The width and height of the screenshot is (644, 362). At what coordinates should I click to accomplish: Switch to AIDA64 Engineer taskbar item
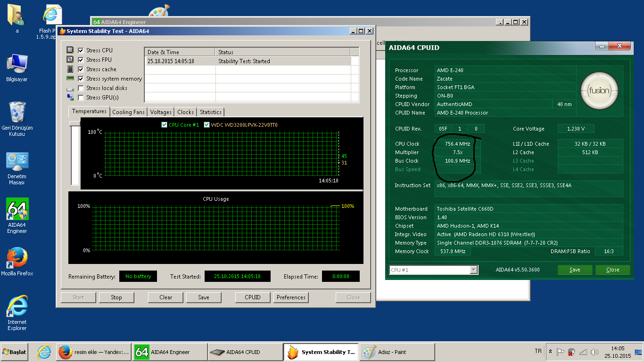[170, 352]
